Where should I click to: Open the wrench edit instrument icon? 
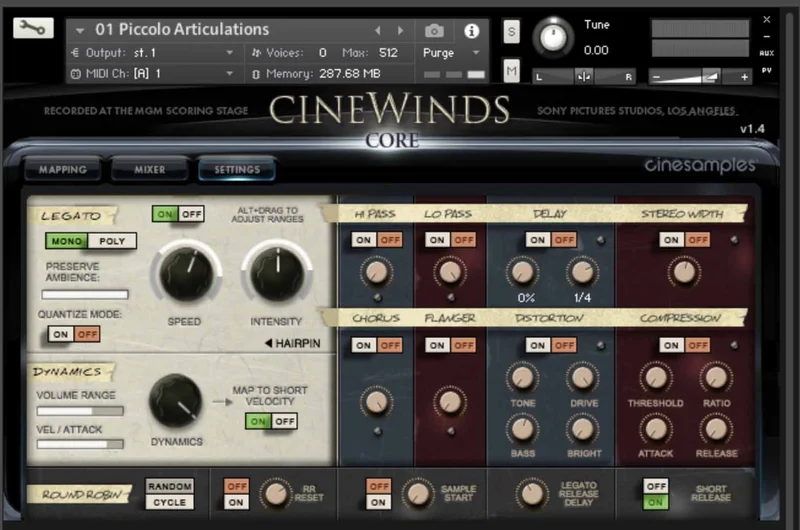tap(33, 28)
